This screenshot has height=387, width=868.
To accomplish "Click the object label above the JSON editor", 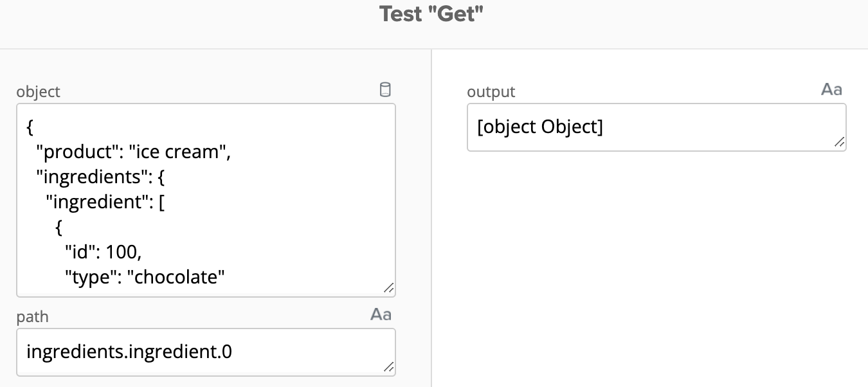I will 38,92.
